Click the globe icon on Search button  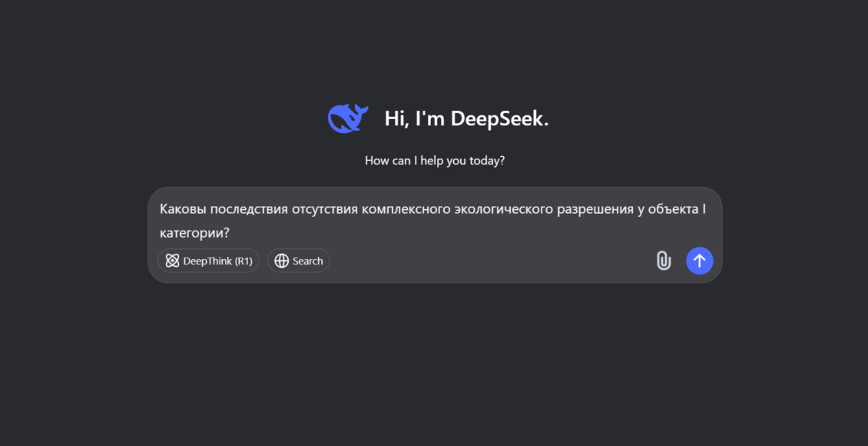point(281,261)
